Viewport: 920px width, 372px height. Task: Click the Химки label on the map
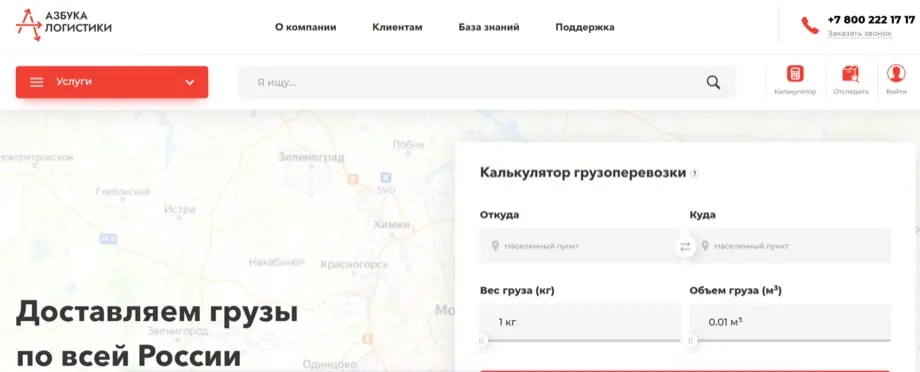pyautogui.click(x=391, y=225)
